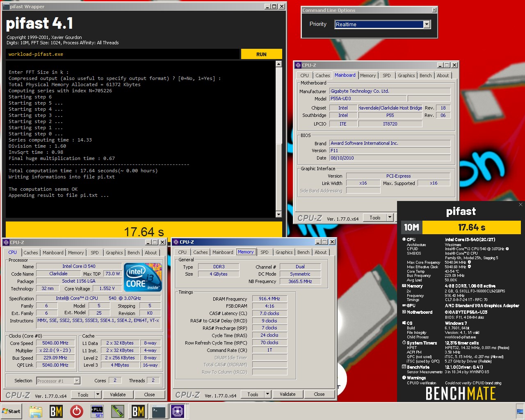Switch to CPU tab in Mainboard CPU-Z window
525x420 pixels.
click(x=304, y=75)
